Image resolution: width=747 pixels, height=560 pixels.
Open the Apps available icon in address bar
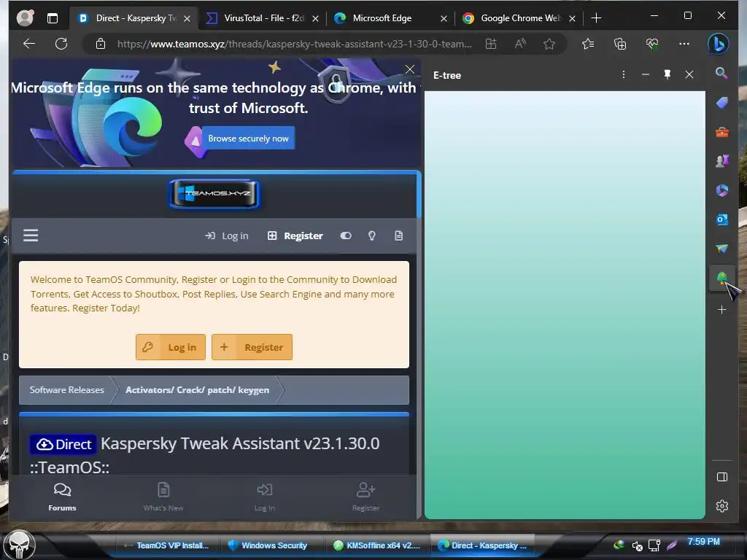pyautogui.click(x=491, y=44)
